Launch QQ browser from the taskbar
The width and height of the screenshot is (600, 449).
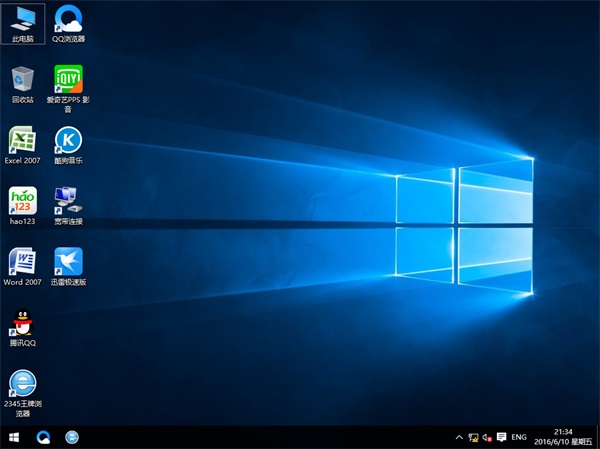44,437
